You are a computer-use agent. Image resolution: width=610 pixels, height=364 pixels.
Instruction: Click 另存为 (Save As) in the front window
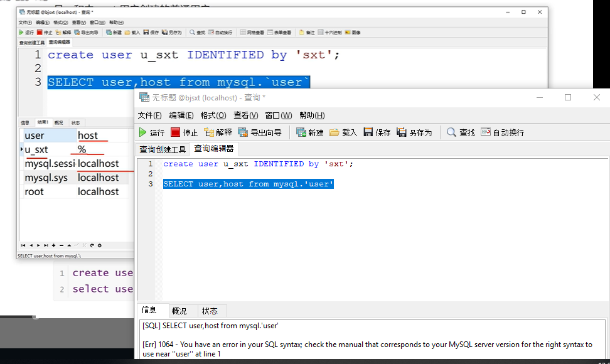[x=414, y=132]
